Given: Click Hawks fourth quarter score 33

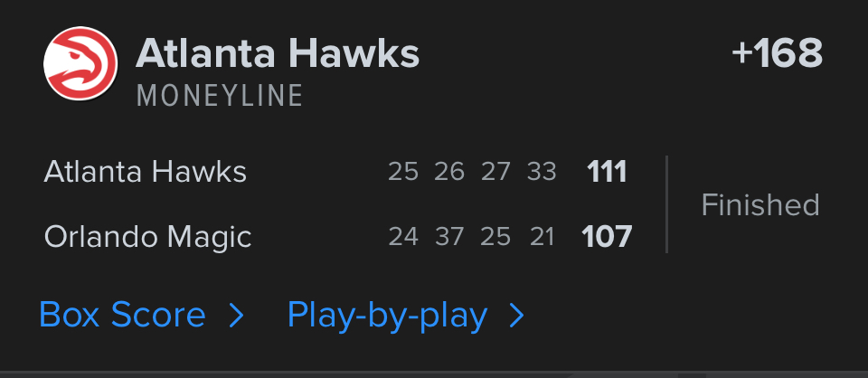Looking at the screenshot, I should [x=542, y=172].
